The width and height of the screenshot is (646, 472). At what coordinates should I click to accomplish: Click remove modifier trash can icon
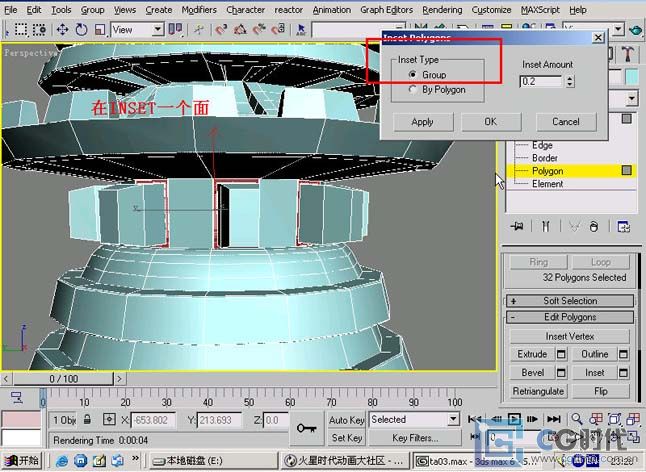[x=594, y=226]
